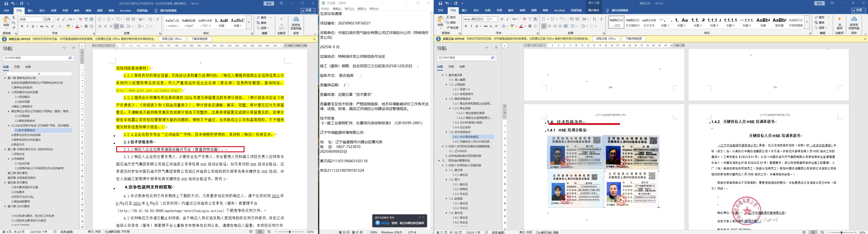Open Select (选择) dropdown in left Word

[x=263, y=28]
